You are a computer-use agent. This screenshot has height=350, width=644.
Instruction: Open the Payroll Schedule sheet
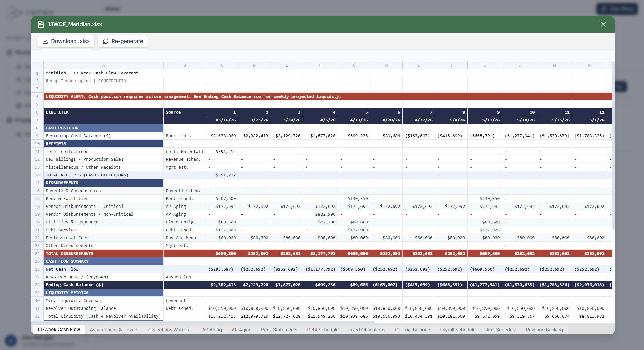tap(457, 330)
